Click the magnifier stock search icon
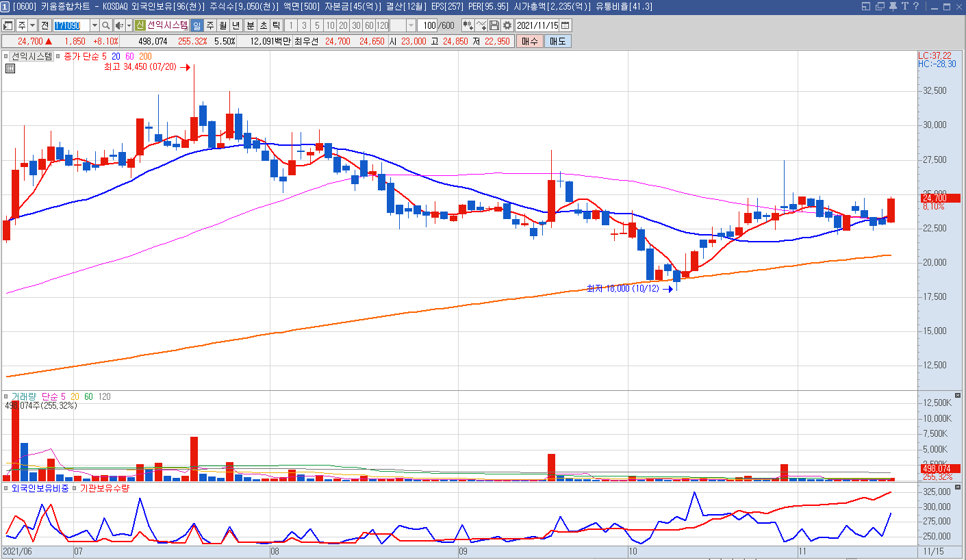The height and width of the screenshot is (560, 966). (x=106, y=25)
